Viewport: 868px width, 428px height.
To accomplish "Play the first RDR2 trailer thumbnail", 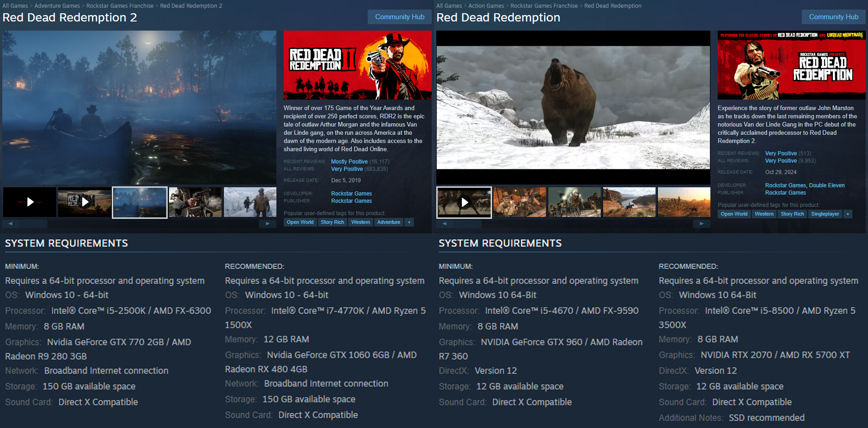I will [x=30, y=202].
